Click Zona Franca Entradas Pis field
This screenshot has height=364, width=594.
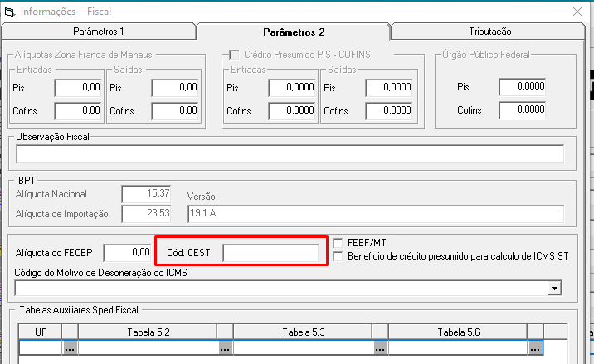click(x=78, y=88)
